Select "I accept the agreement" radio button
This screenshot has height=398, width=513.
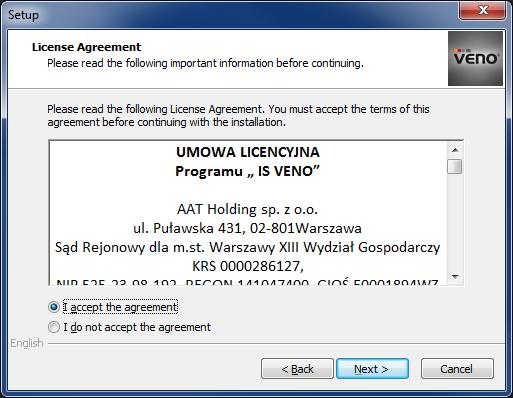point(54,307)
